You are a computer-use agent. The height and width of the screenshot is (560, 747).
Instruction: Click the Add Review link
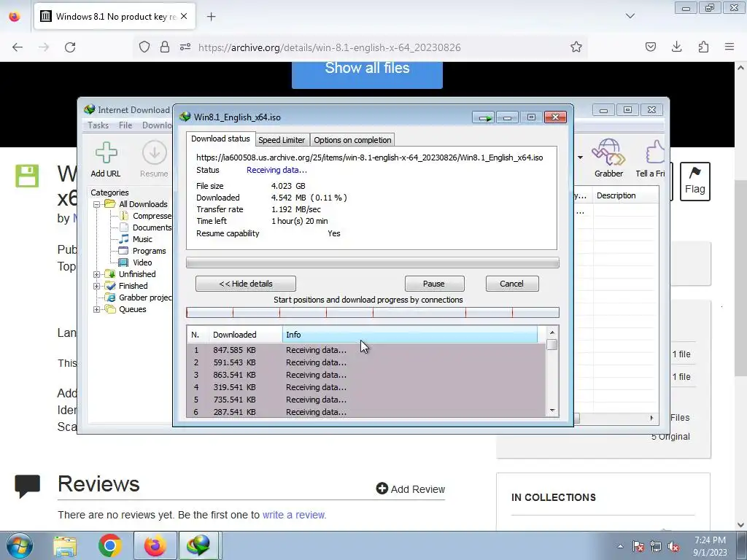pos(410,489)
